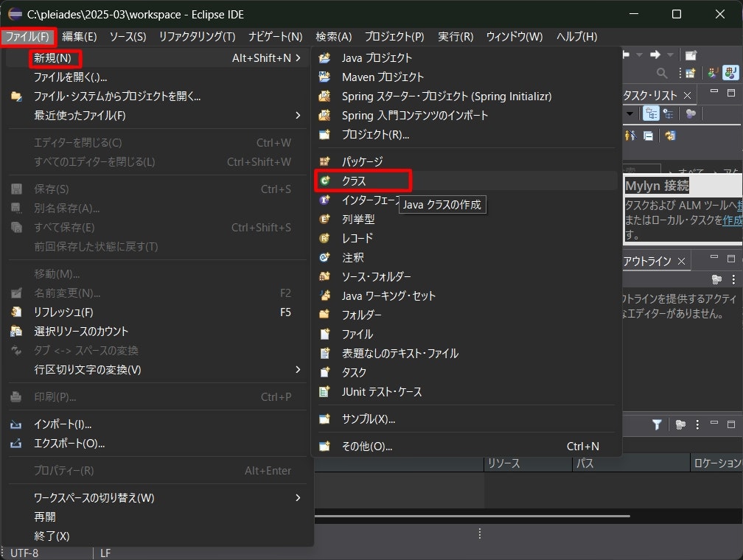This screenshot has width=743, height=560.
Task: Click the 注釈 annotation icon
Action: pos(324,257)
